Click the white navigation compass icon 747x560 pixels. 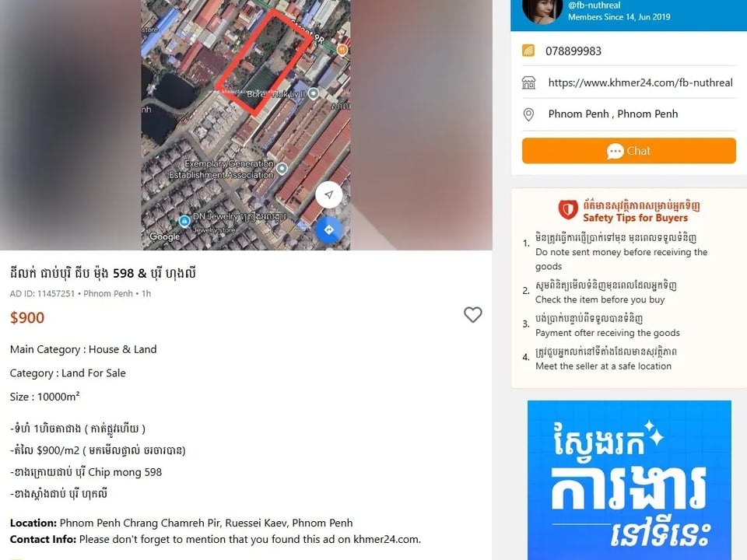pos(328,194)
